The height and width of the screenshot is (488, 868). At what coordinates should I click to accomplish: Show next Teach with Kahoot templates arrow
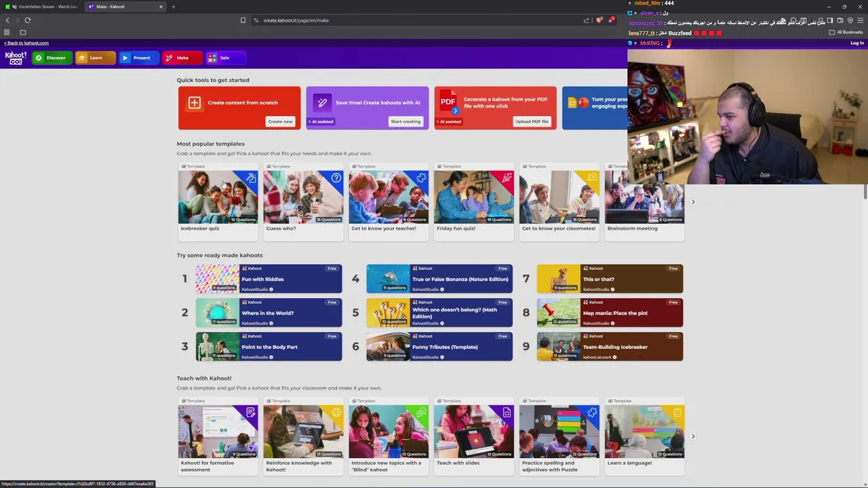pyautogui.click(x=693, y=436)
